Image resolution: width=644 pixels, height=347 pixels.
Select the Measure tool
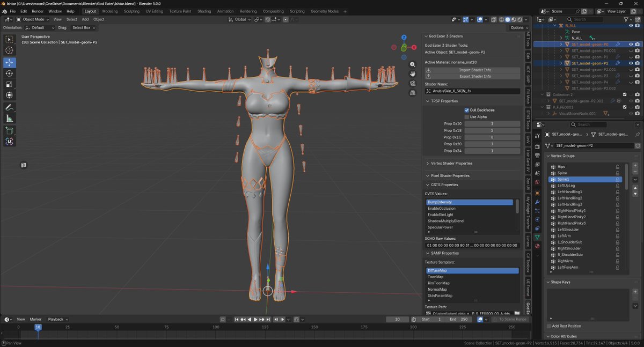click(x=10, y=119)
